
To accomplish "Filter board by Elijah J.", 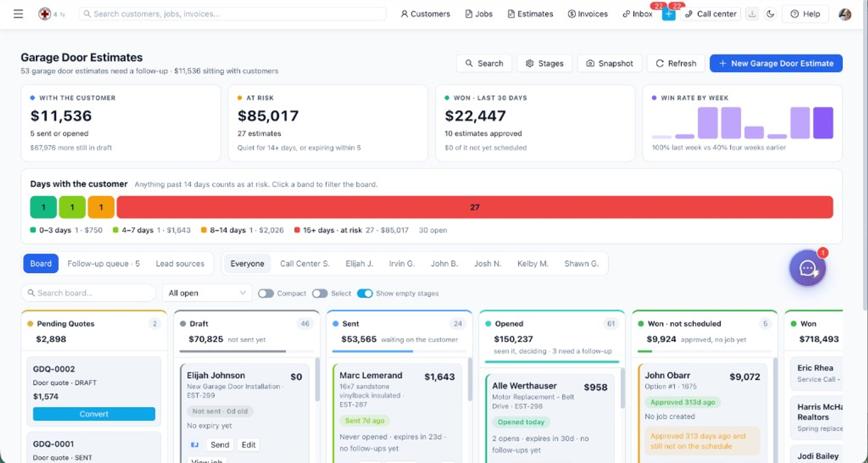I will (x=359, y=264).
